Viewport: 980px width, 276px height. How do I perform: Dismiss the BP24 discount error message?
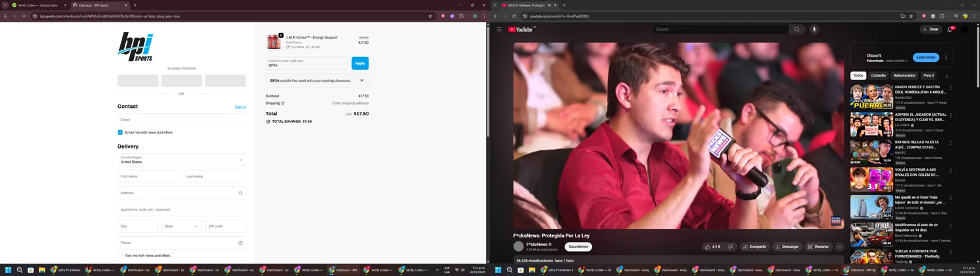[x=362, y=80]
